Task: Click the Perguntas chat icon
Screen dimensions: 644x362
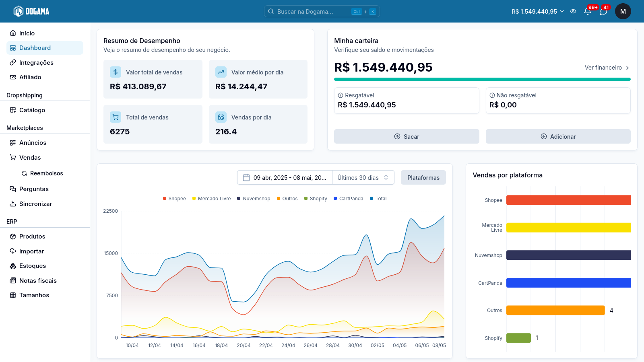Action: [x=13, y=189]
